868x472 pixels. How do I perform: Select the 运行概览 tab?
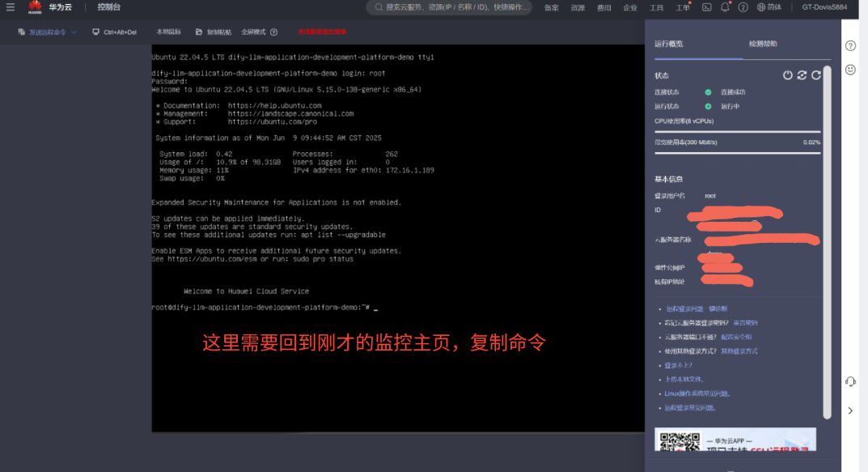coord(669,44)
